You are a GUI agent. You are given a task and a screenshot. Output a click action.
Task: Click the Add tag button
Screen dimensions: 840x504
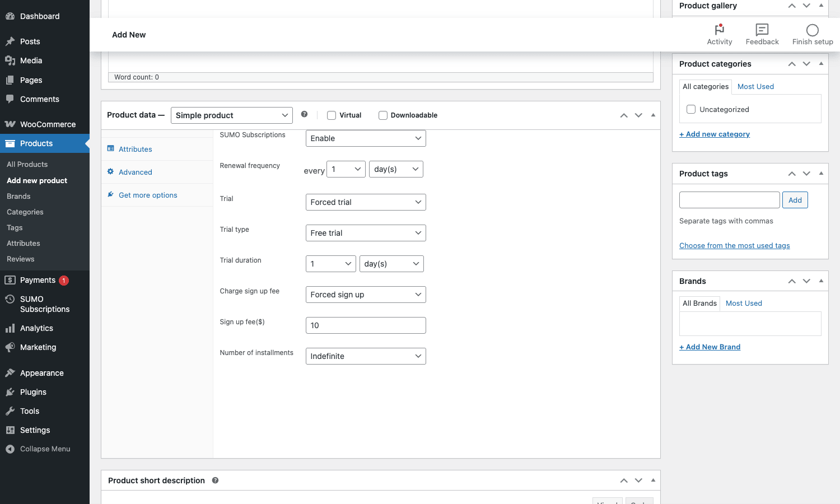pyautogui.click(x=795, y=200)
